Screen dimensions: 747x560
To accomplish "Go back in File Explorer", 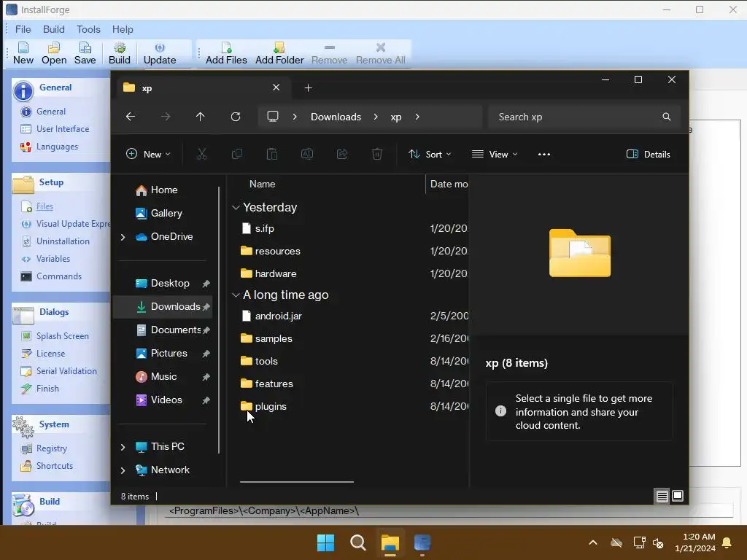I will 131,117.
